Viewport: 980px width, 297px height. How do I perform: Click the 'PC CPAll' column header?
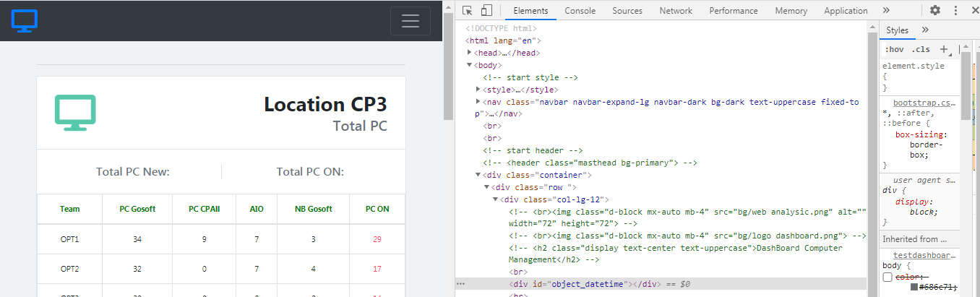(205, 209)
